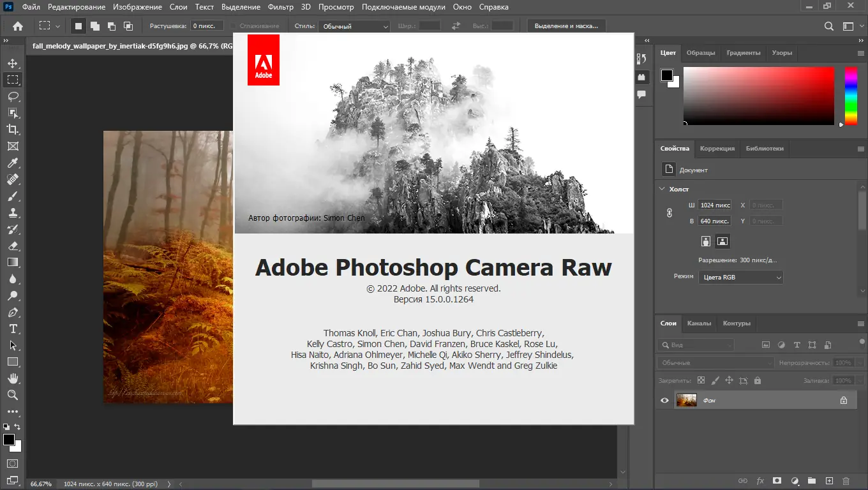868x490 pixels.
Task: Select the Crop tool
Action: point(12,130)
